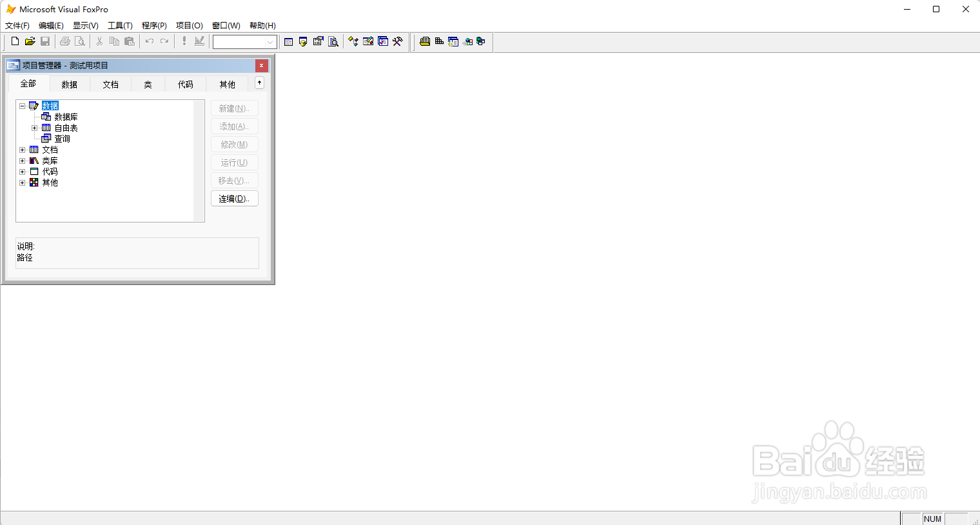Image resolution: width=980 pixels, height=525 pixels.
Task: Open the Toolbox hammer-and-wrench icon
Action: (398, 41)
